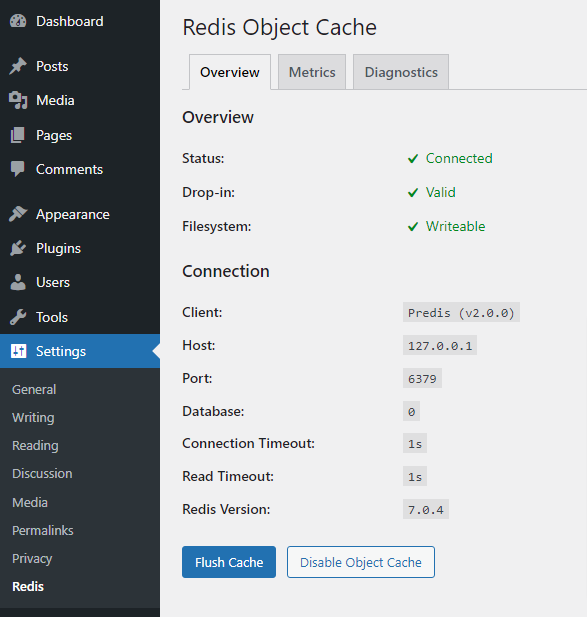The width and height of the screenshot is (587, 617).
Task: Click the Pages icon in sidebar
Action: [x=18, y=135]
